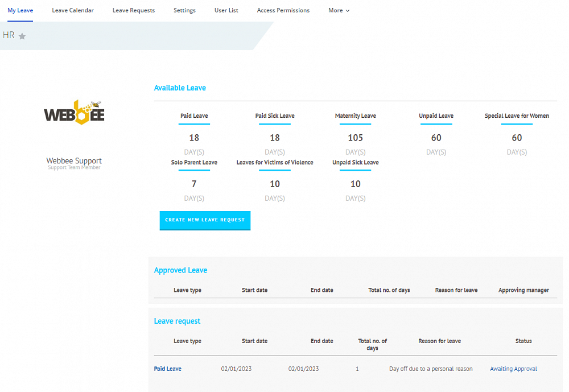Click the Webbee company logo
Viewport: 569px width, 392px height.
pyautogui.click(x=74, y=112)
